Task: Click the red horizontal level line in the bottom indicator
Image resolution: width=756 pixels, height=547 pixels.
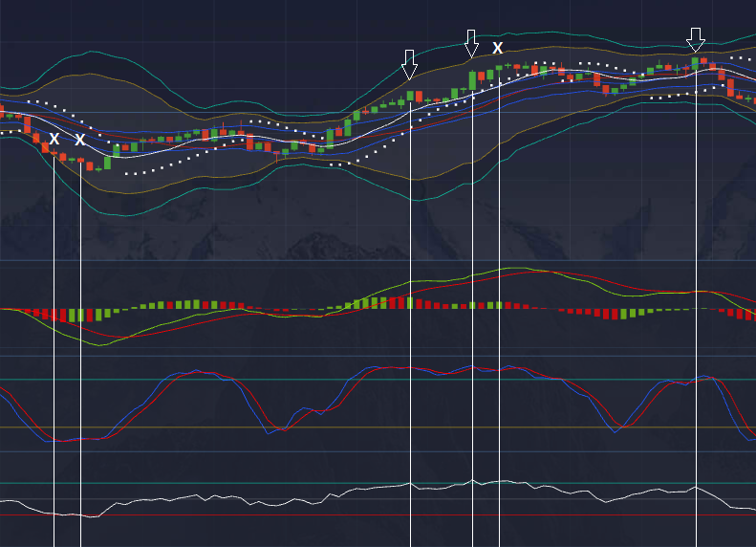Action: coord(378,515)
